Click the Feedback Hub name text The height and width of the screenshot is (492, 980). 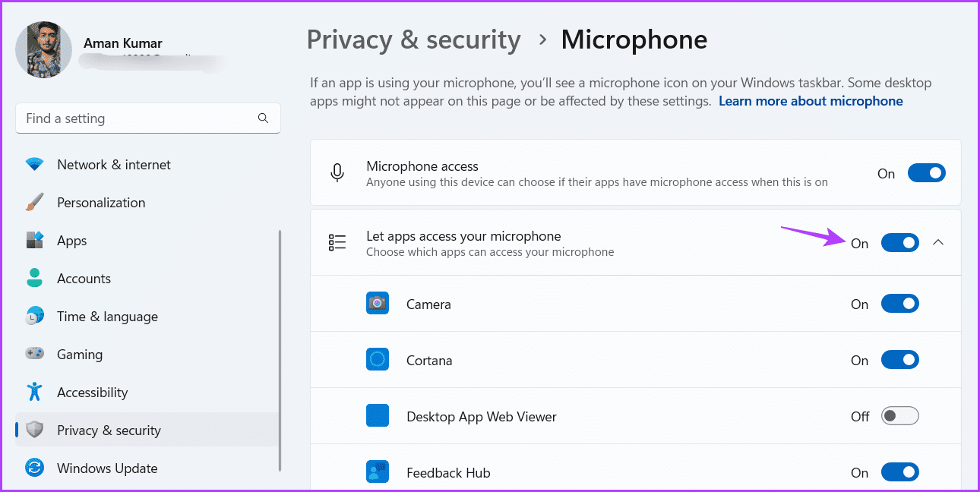448,473
